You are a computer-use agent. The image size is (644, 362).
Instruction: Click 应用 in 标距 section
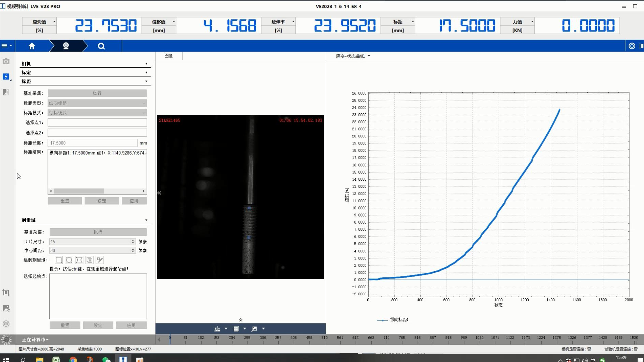(x=134, y=201)
